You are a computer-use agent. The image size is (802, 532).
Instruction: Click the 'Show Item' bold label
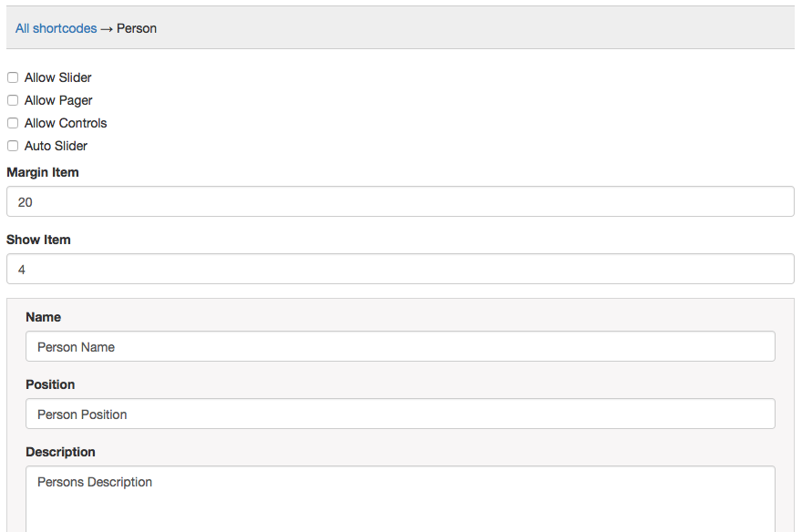38,240
